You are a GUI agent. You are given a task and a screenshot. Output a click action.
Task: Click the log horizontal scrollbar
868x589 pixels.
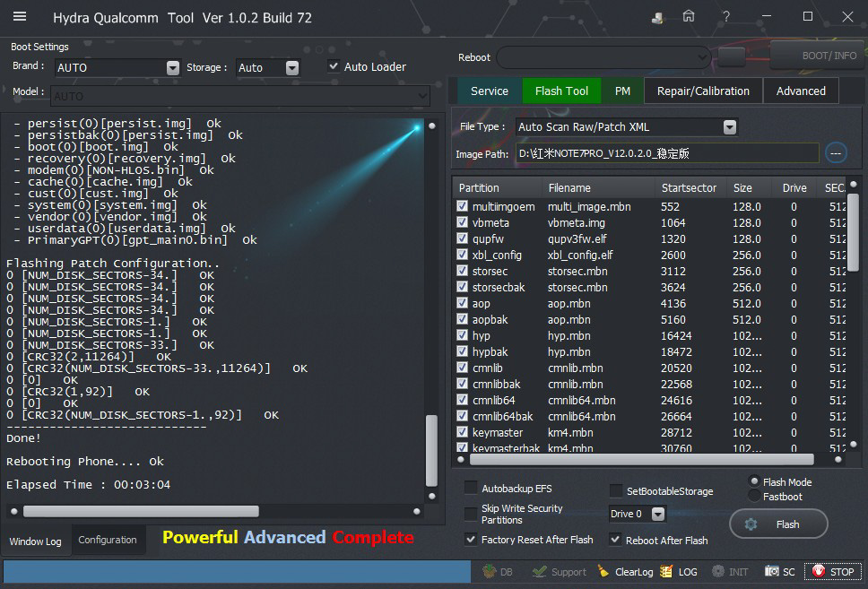click(141, 511)
